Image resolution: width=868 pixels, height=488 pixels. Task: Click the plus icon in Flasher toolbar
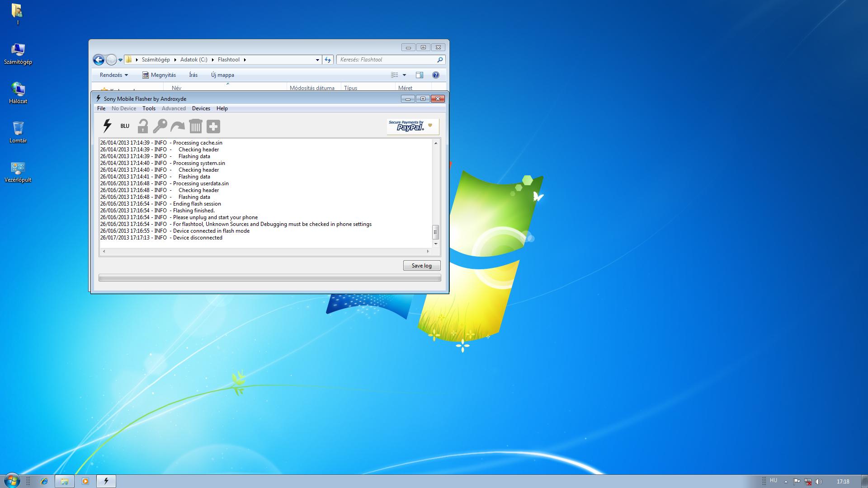pos(213,127)
